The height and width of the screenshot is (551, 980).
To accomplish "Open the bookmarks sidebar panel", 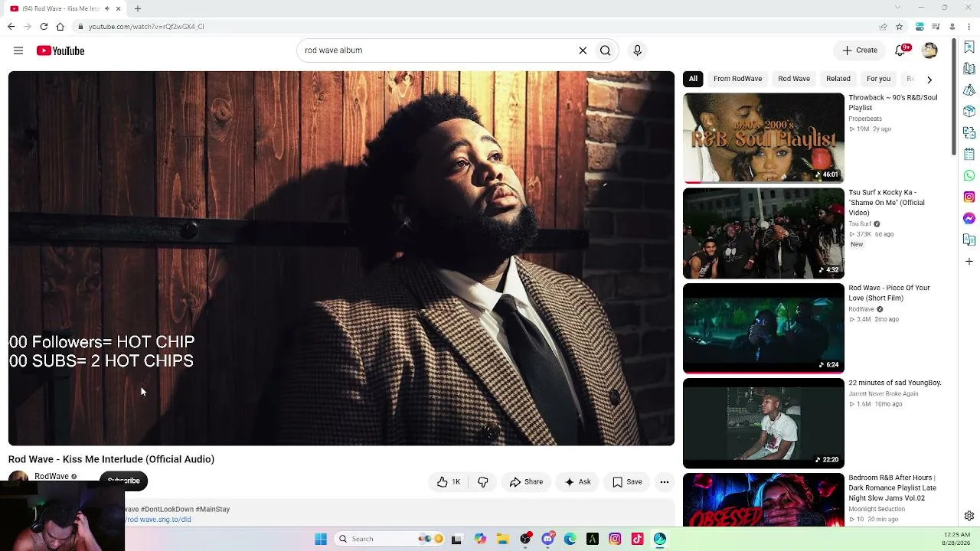I will (969, 47).
